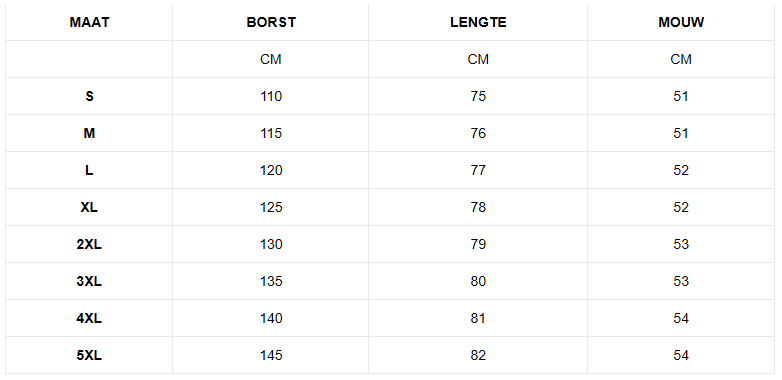Click the 2XL size label

[89, 244]
